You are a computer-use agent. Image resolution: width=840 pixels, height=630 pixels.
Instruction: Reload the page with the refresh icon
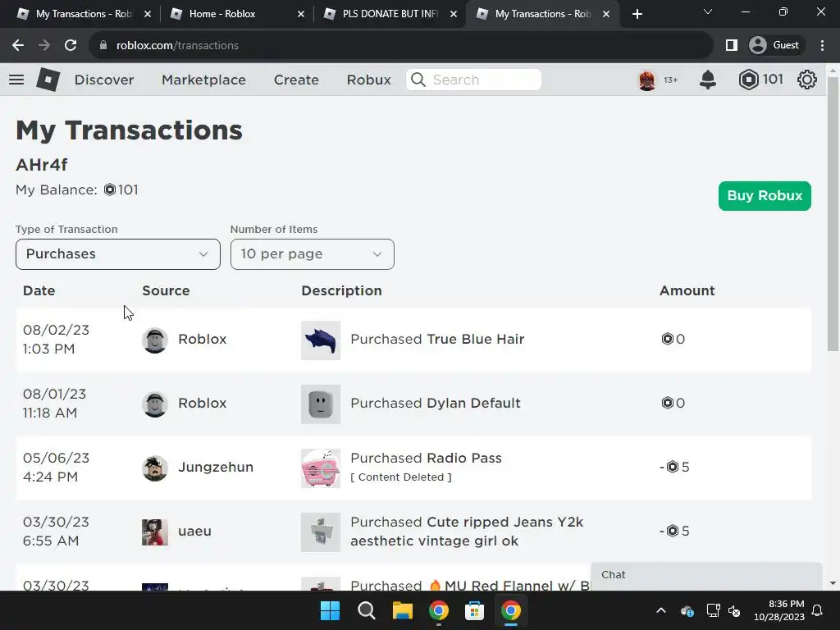point(71,45)
